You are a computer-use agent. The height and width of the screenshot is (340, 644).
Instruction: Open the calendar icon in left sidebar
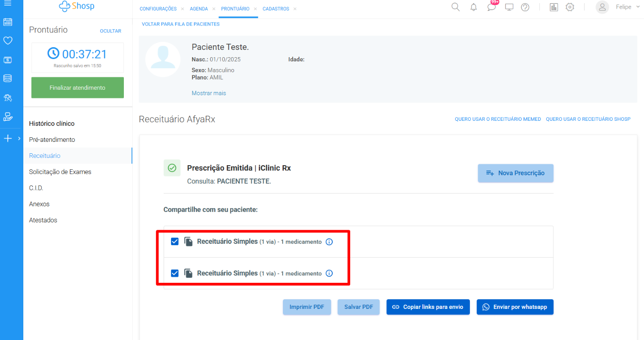point(8,22)
